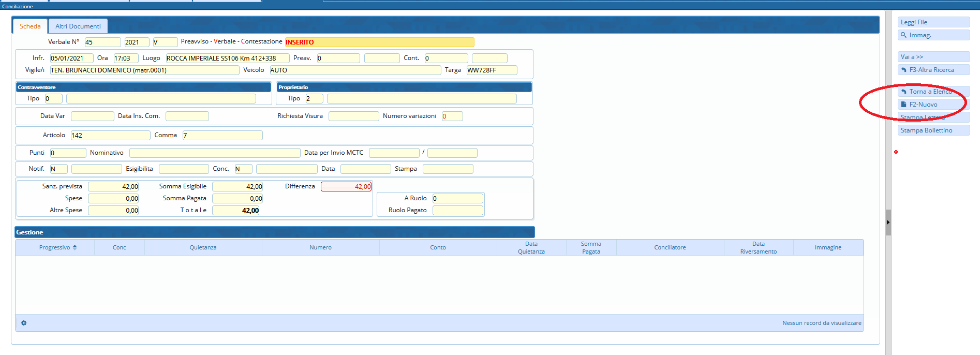Collapse the right side panel arrow

888,223
